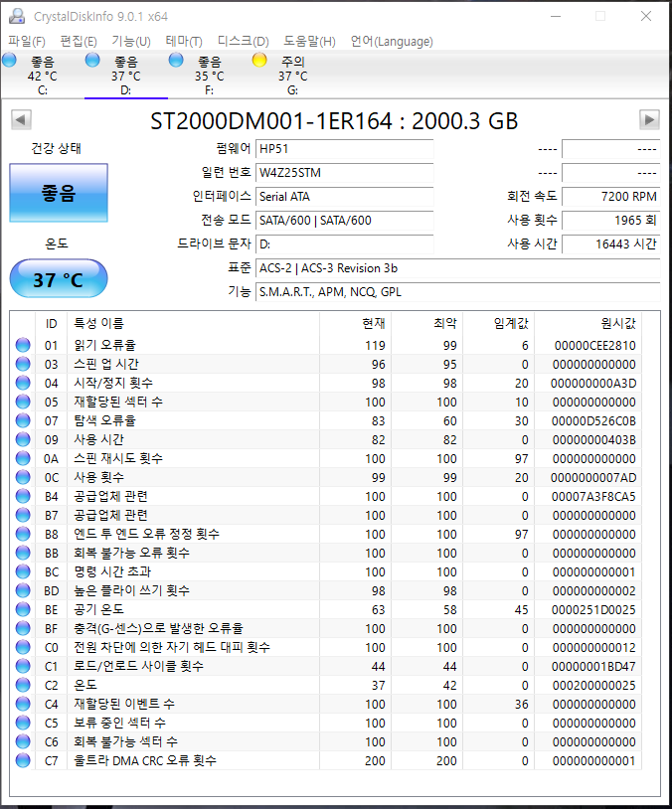The image size is (672, 809).
Task: Select row C4 재할당된 이벤트 수
Action: coord(326,704)
